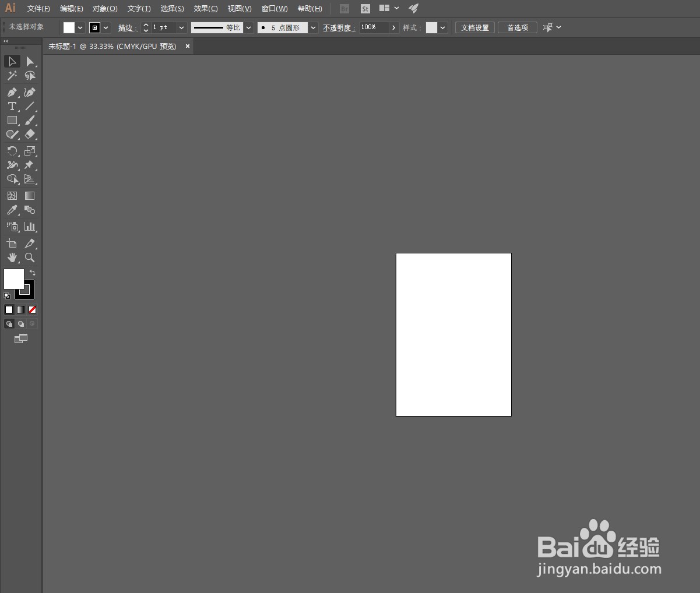This screenshot has height=593, width=700.
Task: Select the Pen tool
Action: click(12, 92)
